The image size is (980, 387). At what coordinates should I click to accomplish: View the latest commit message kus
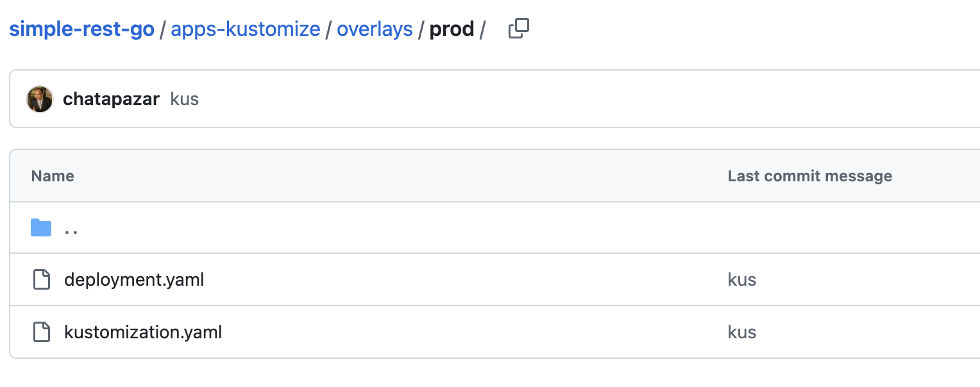pyautogui.click(x=185, y=99)
